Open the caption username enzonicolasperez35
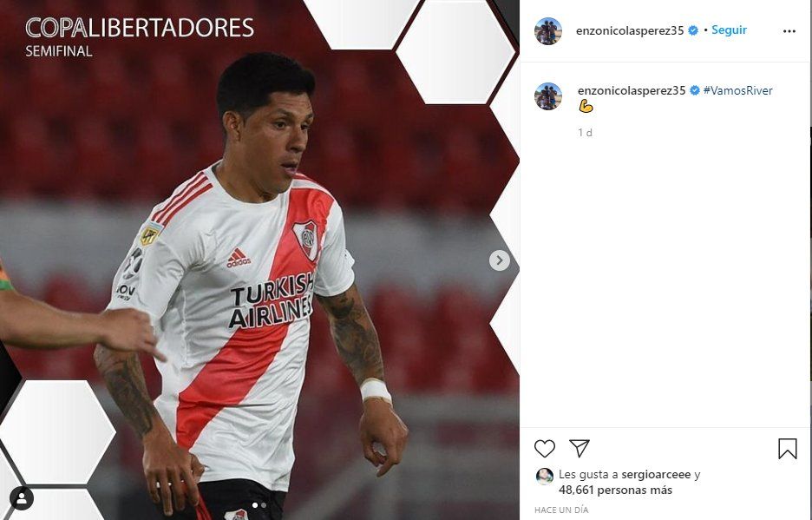This screenshot has height=520, width=812. tap(632, 91)
